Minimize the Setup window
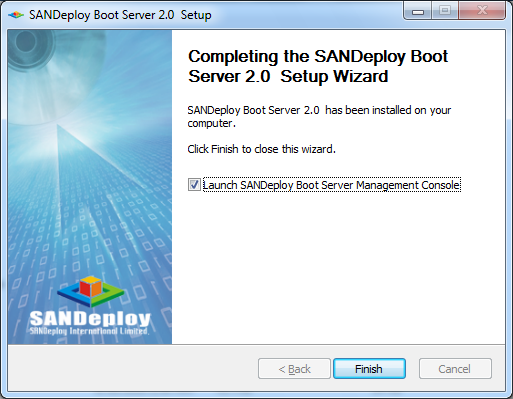Viewport: 513px width, 399px height. 418,11
